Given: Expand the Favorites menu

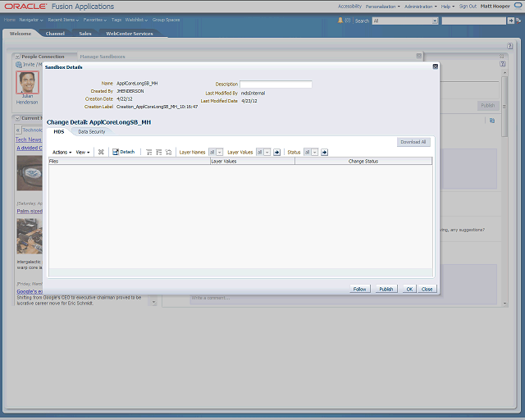Looking at the screenshot, I should [x=95, y=20].
